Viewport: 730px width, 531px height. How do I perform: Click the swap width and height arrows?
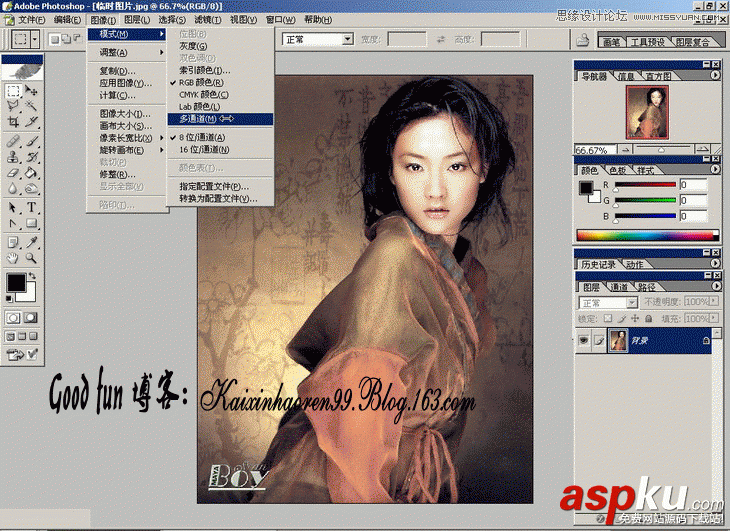(440, 40)
